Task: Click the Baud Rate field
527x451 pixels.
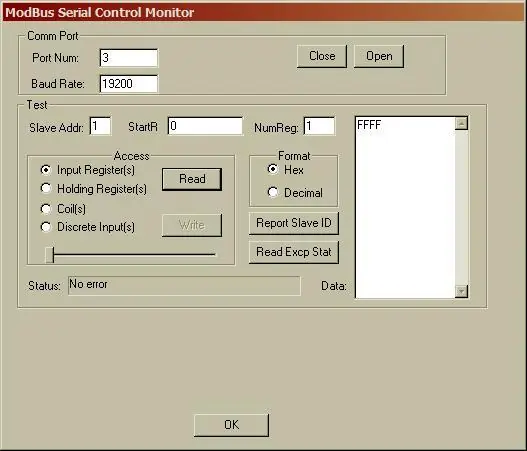Action: tap(129, 84)
